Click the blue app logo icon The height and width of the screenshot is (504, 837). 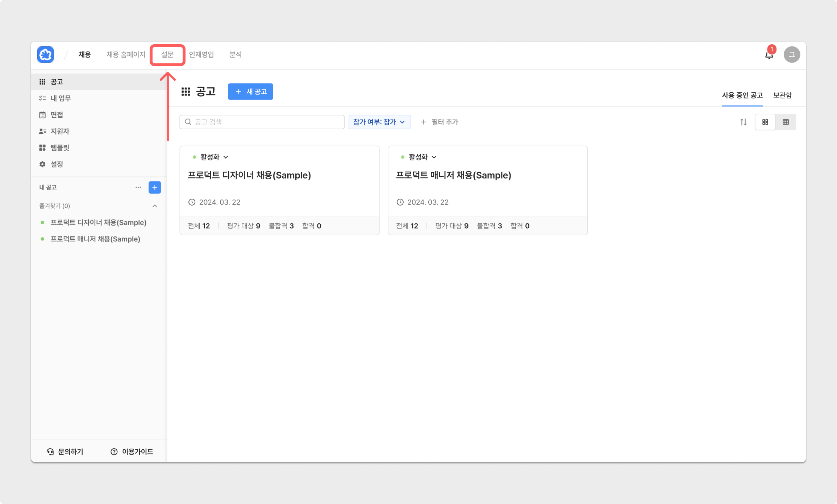[x=46, y=55]
